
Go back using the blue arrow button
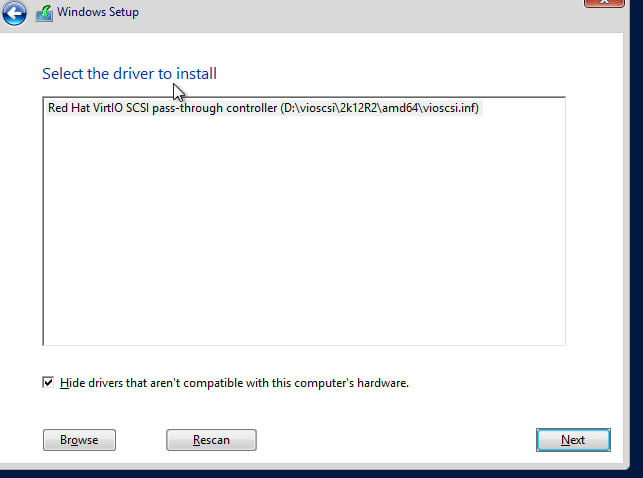point(14,13)
